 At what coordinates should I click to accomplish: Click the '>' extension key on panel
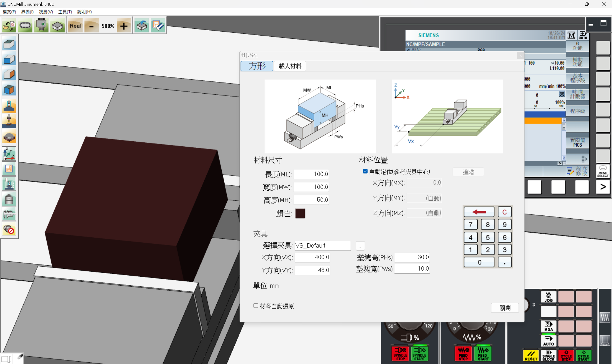click(603, 187)
